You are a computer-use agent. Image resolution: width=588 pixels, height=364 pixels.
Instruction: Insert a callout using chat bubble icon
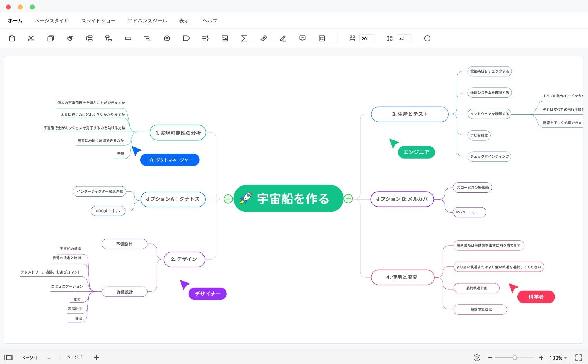click(x=167, y=38)
